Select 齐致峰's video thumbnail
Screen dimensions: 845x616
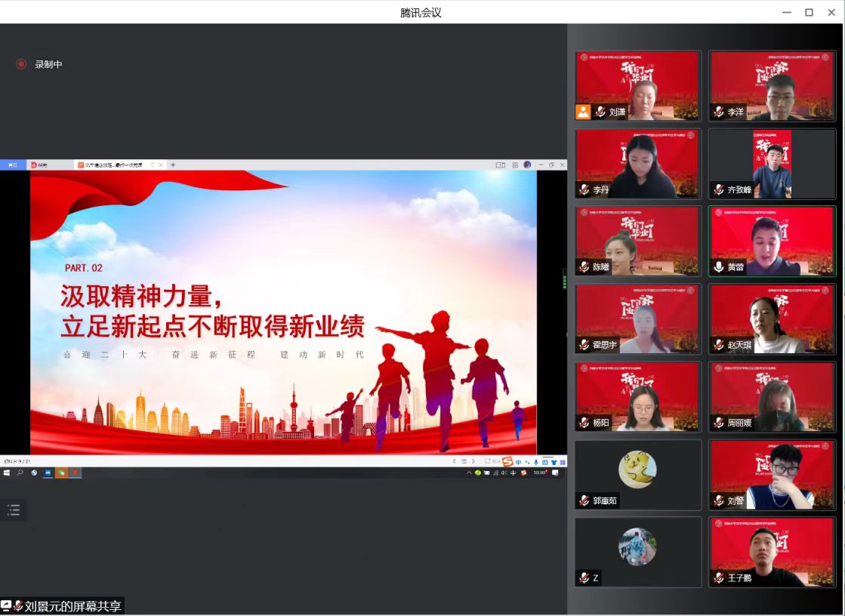pos(772,164)
